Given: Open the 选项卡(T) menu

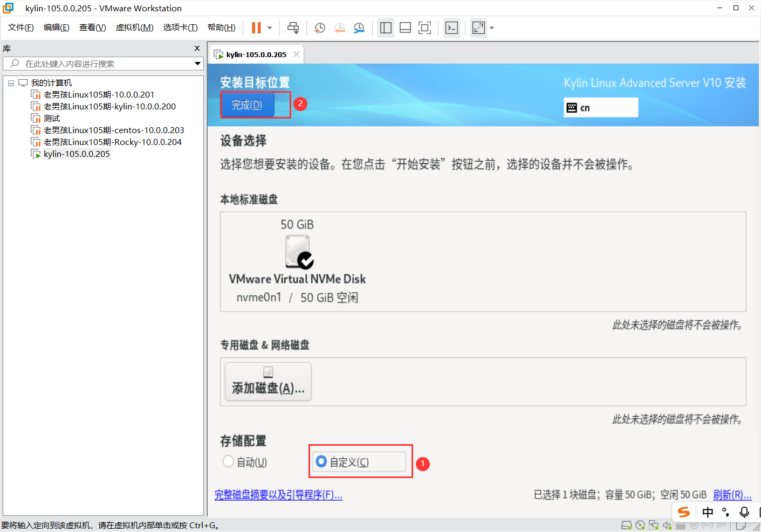Looking at the screenshot, I should [x=181, y=27].
